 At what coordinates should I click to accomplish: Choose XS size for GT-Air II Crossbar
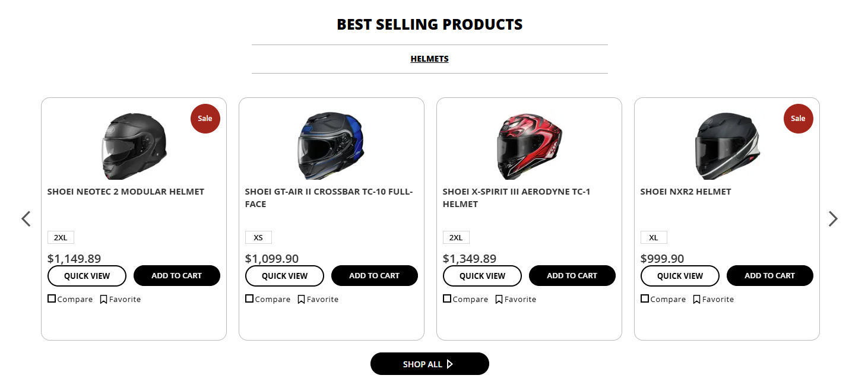pos(258,238)
